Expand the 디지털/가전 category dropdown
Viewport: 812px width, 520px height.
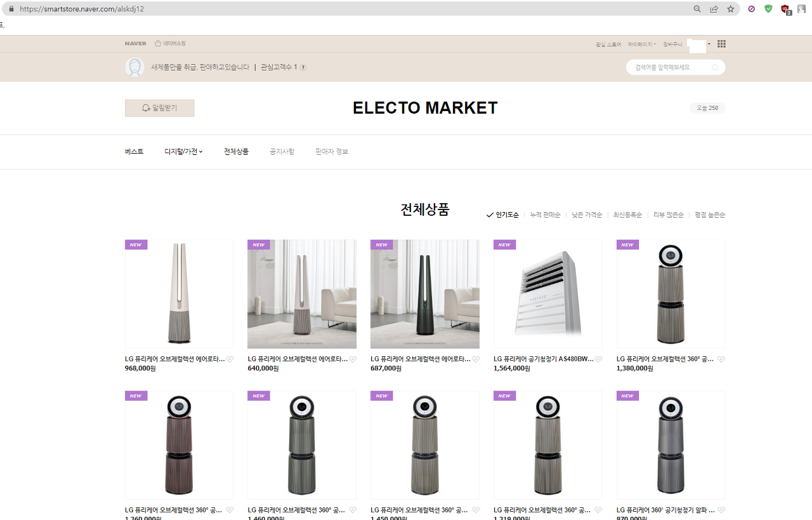tap(183, 152)
